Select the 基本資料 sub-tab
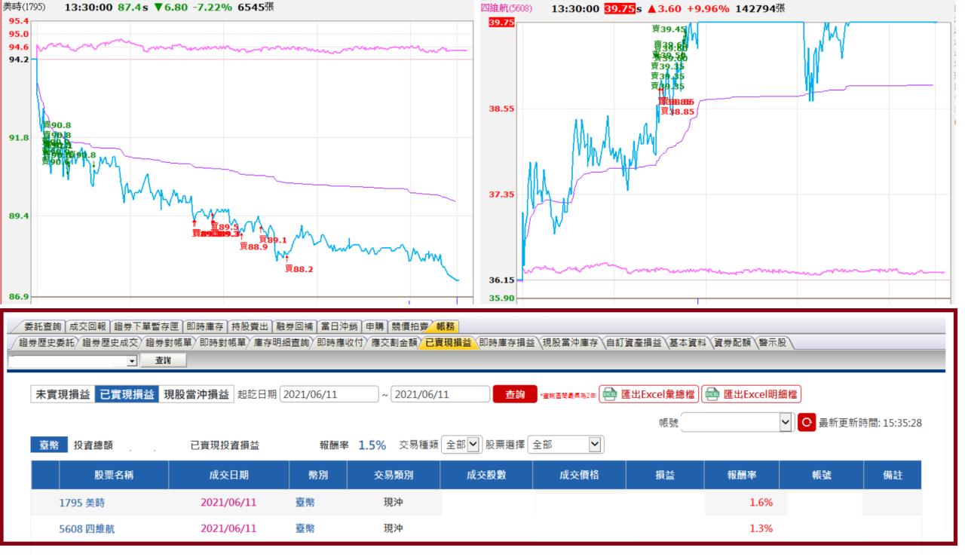Viewport: 965px width, 560px height. (689, 343)
